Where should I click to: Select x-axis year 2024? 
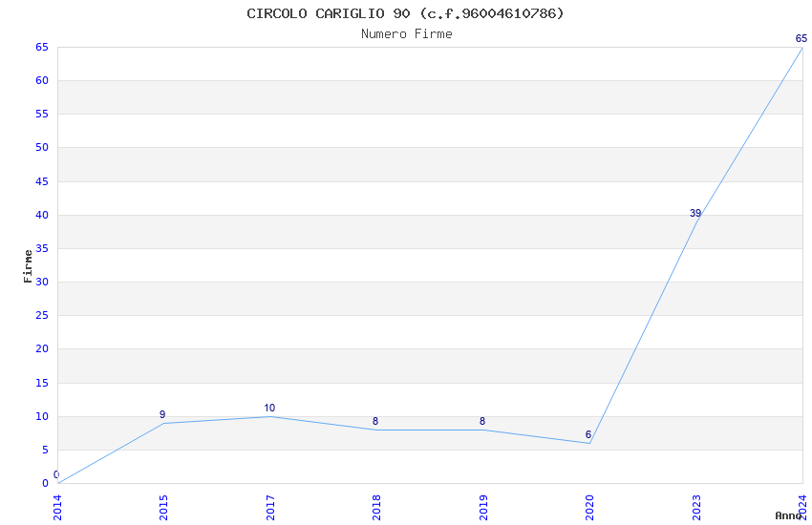(802, 508)
